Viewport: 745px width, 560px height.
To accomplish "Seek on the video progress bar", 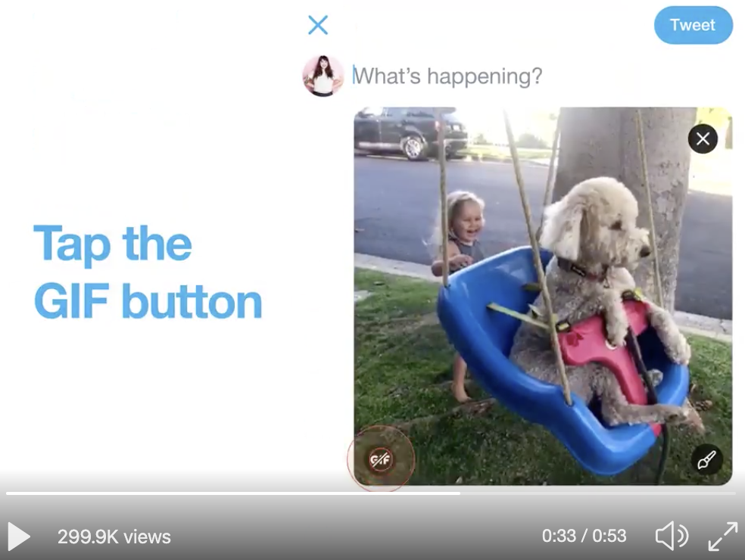I will pyautogui.click(x=370, y=493).
